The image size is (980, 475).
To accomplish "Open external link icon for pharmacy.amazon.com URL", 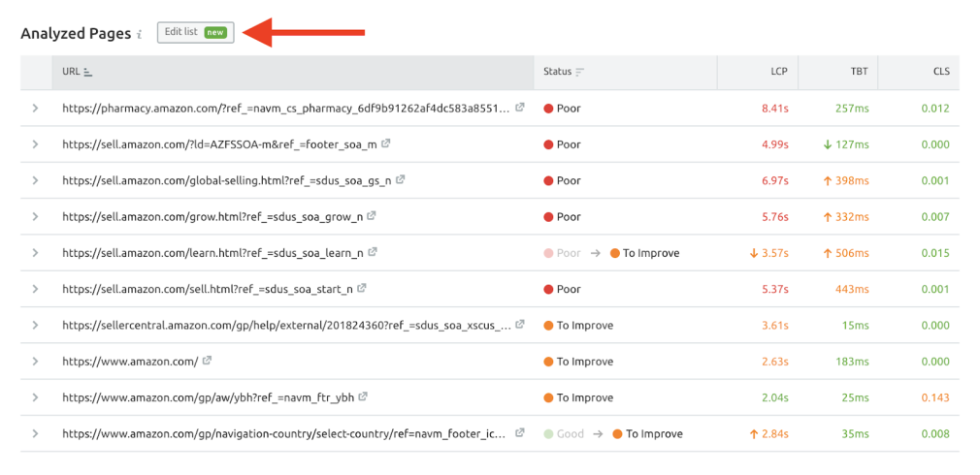I will click(x=520, y=108).
